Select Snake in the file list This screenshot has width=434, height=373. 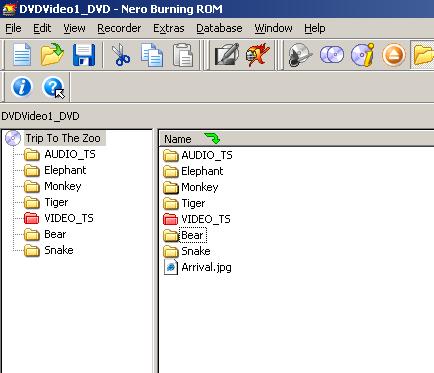pyautogui.click(x=196, y=251)
